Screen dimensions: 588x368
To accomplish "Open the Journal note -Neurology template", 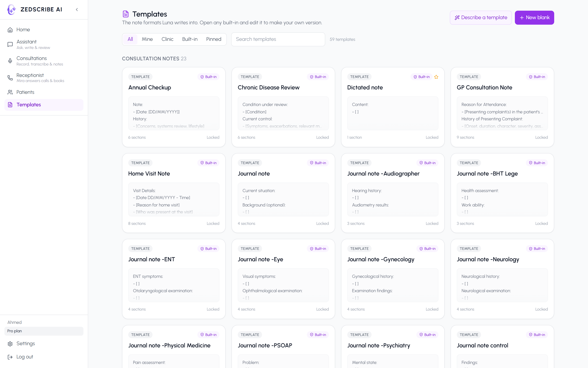I will coord(502,279).
